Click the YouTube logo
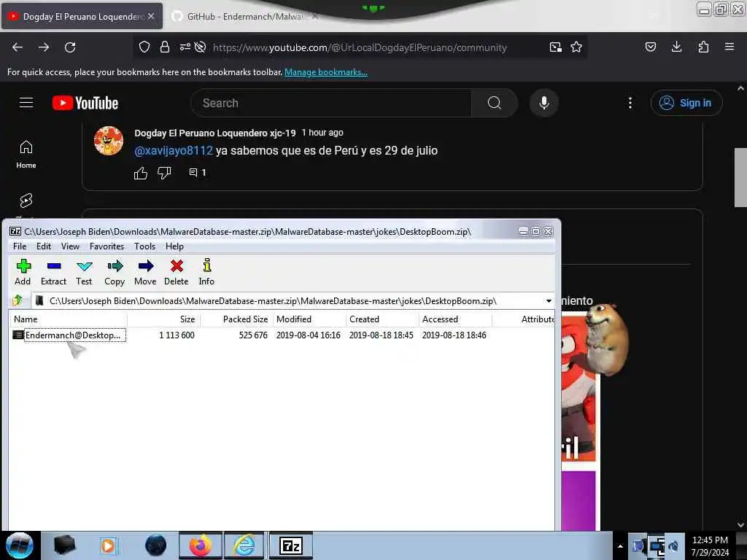The image size is (747, 560). 85,103
